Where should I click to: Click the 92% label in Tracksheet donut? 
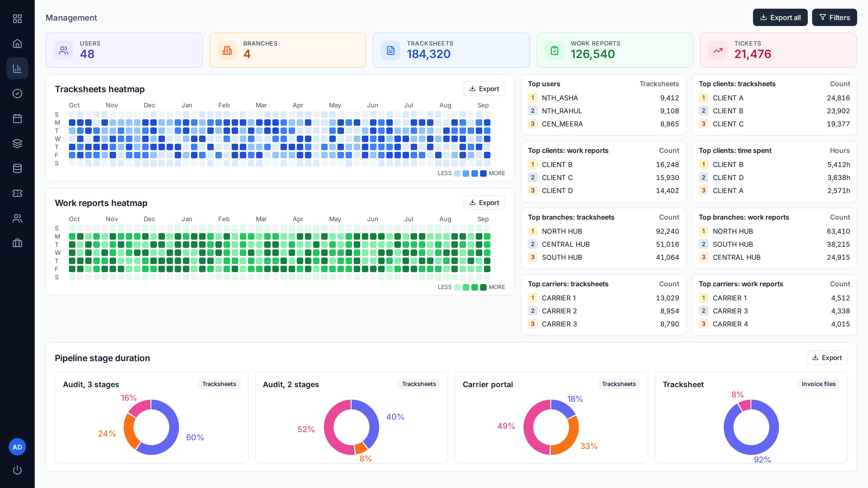click(762, 459)
